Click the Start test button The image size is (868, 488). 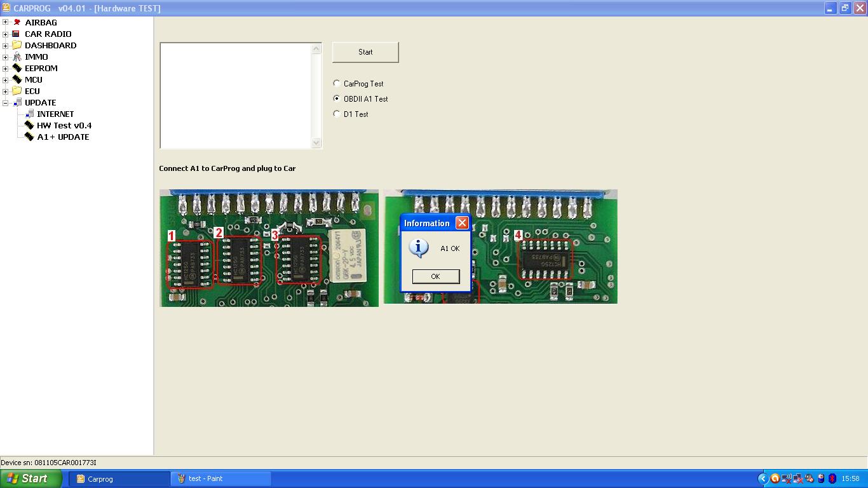pos(365,52)
